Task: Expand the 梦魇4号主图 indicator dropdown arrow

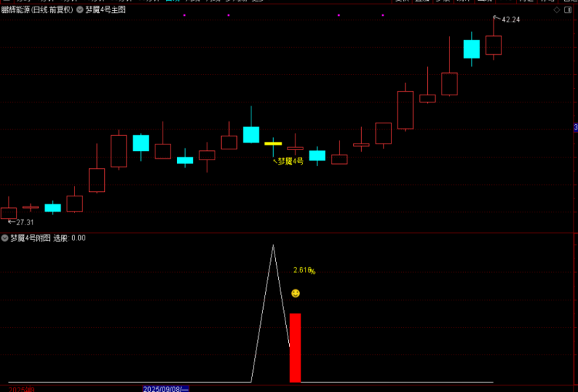Action: pyautogui.click(x=79, y=11)
